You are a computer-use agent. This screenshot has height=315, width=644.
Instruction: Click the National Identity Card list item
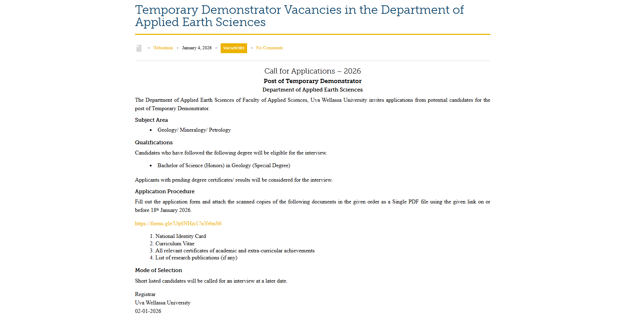180,236
